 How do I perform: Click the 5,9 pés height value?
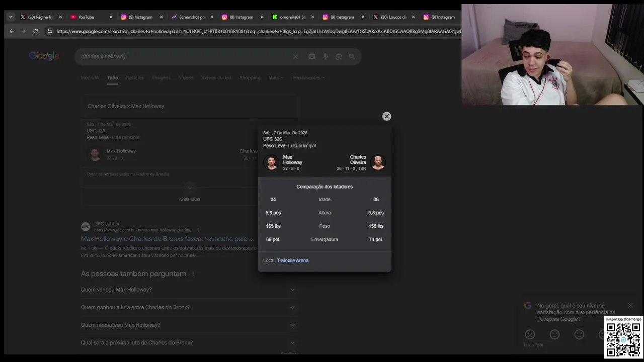coord(273,213)
